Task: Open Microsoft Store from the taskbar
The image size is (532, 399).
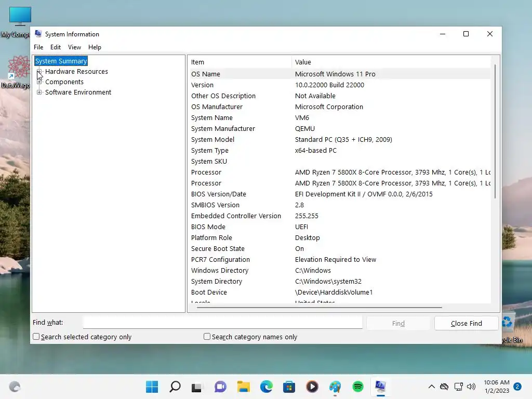Action: (x=289, y=387)
